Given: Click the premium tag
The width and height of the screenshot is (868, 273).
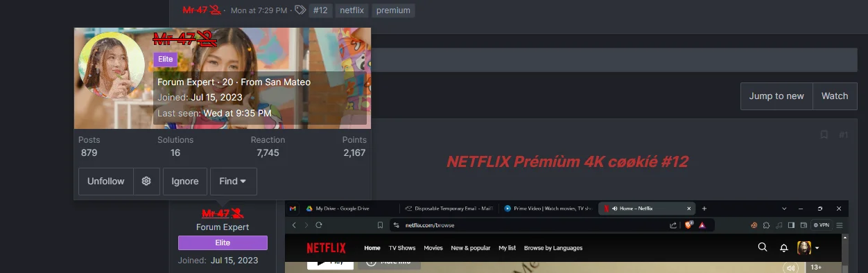Looking at the screenshot, I should [393, 10].
